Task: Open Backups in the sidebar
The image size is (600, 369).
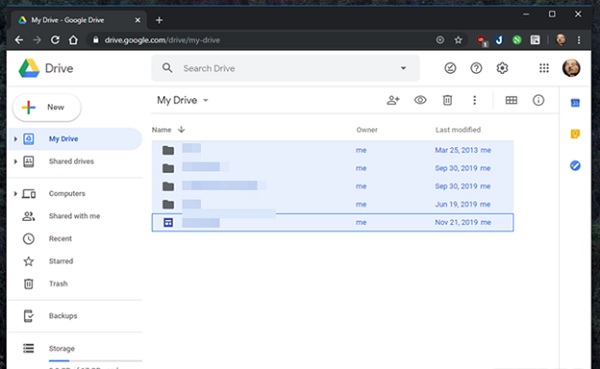Action: pyautogui.click(x=63, y=316)
